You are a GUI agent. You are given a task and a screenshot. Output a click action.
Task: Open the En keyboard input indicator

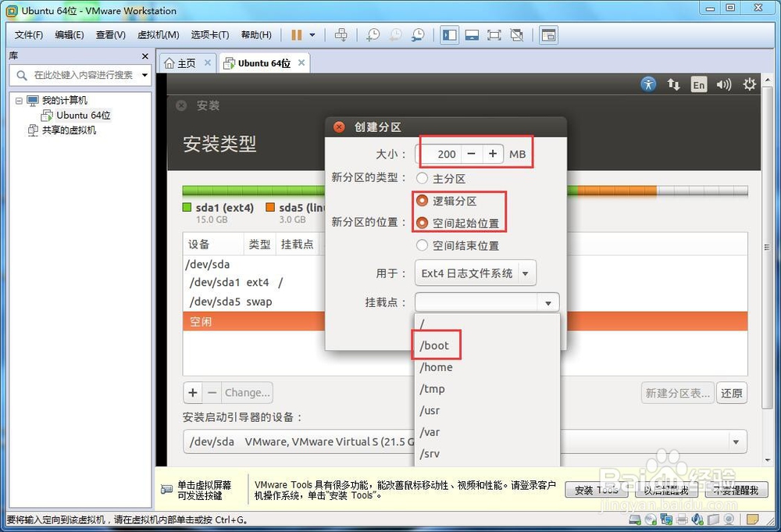point(699,84)
